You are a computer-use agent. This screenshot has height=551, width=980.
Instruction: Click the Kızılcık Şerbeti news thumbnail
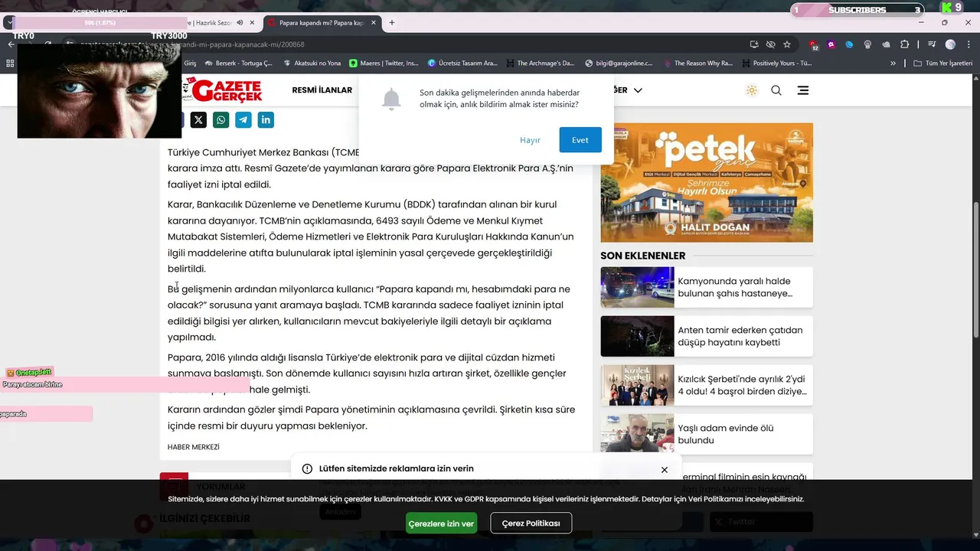[637, 385]
